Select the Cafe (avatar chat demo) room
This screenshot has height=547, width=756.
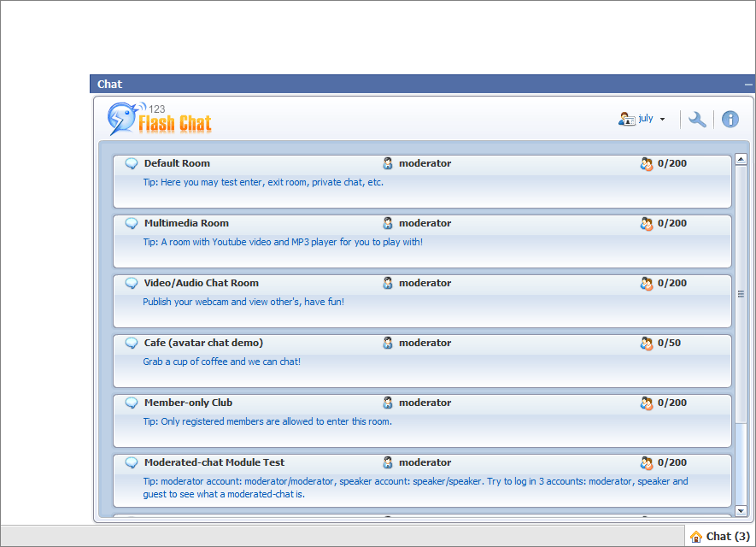coord(203,343)
